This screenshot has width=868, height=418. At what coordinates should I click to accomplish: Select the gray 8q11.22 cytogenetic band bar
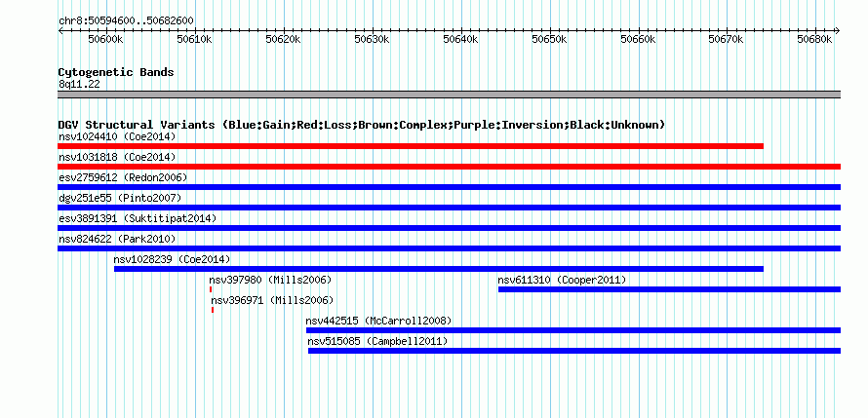coord(449,95)
